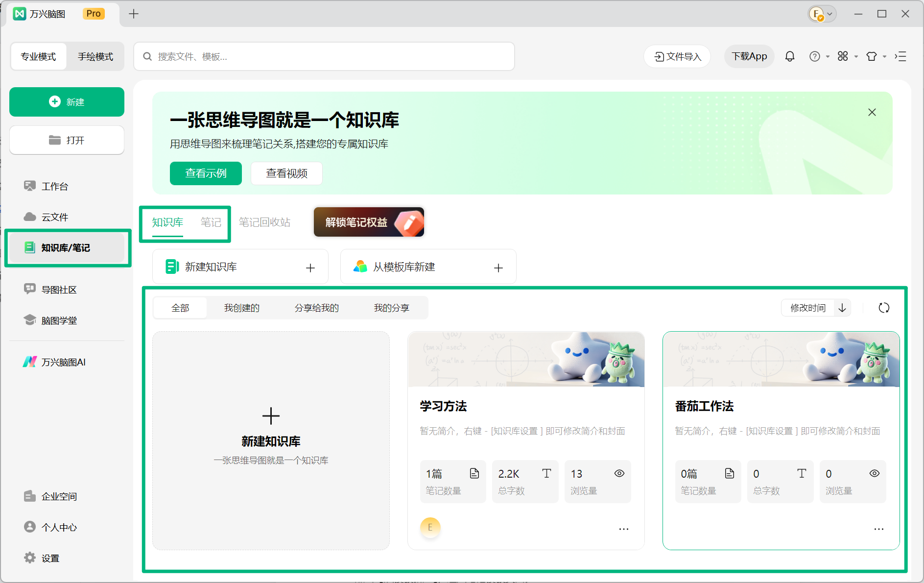This screenshot has height=583, width=924.
Task: Click the Pro badge
Action: point(94,14)
